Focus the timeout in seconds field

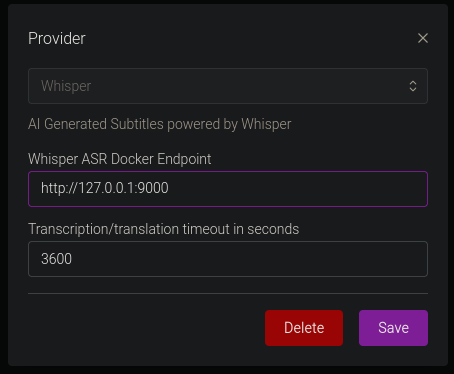coord(228,259)
